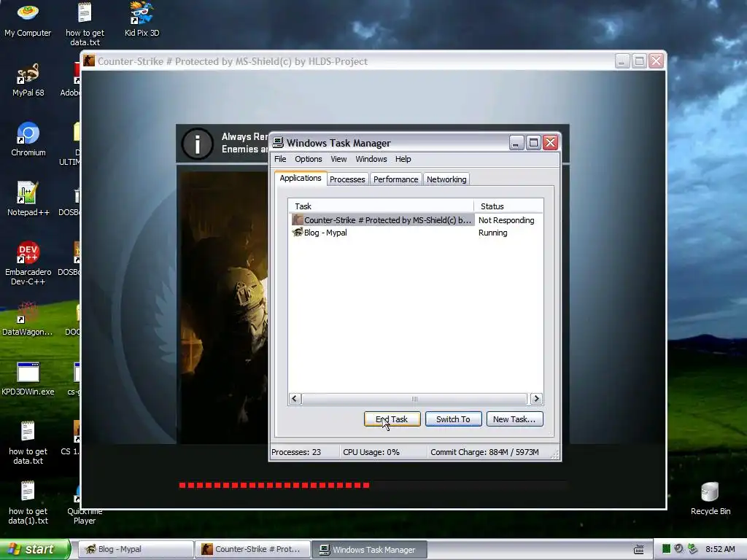Minimize the Task Manager window

(516, 142)
